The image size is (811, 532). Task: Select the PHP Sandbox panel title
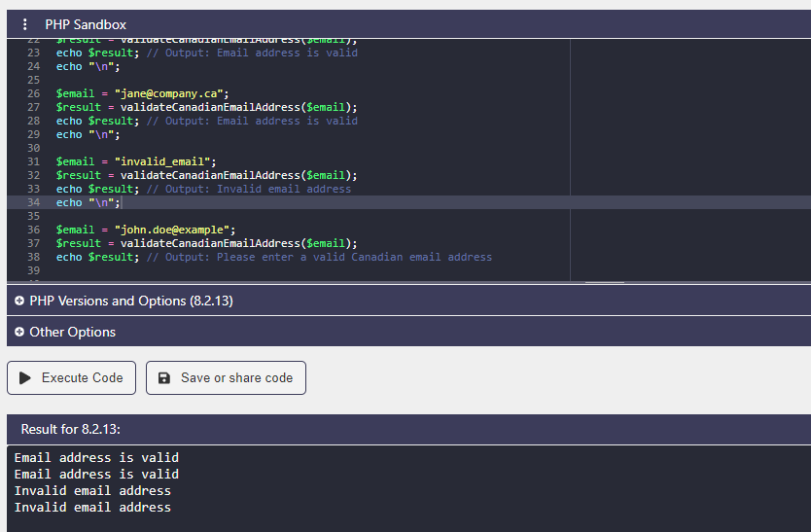pyautogui.click(x=86, y=24)
